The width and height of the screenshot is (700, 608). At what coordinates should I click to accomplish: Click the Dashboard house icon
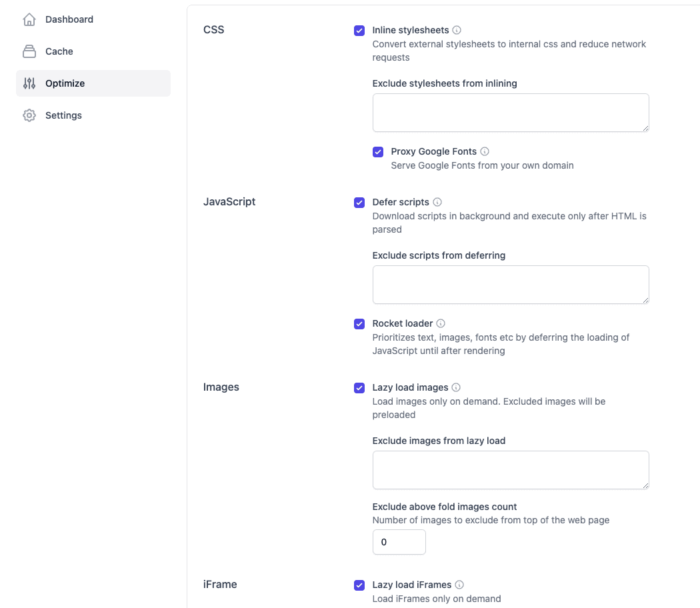pyautogui.click(x=29, y=19)
